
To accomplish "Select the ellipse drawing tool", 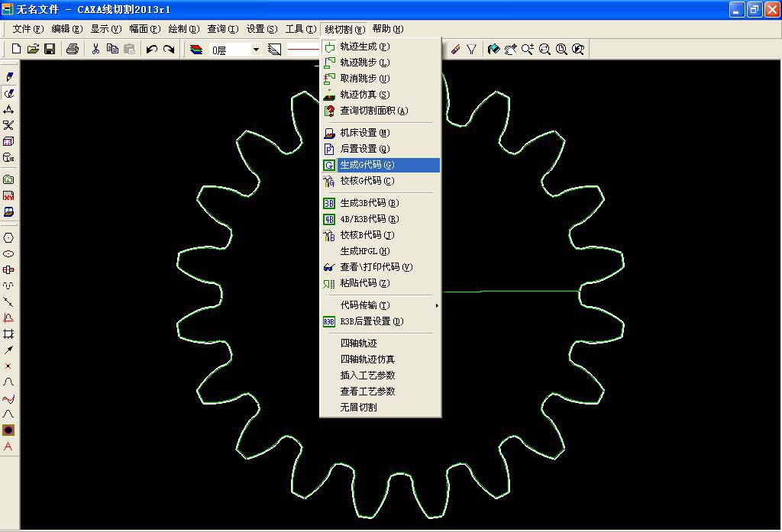I will click(9, 255).
